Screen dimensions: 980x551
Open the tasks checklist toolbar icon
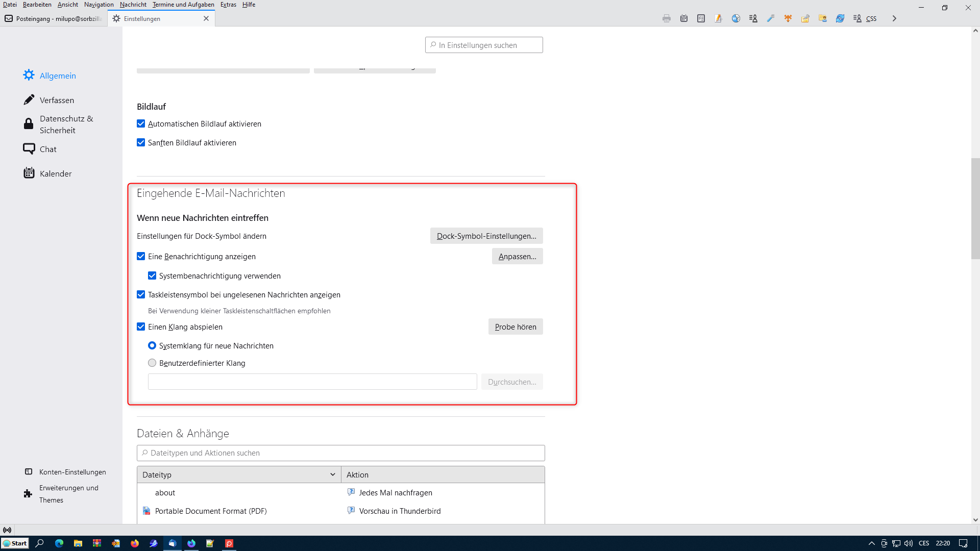[701, 18]
